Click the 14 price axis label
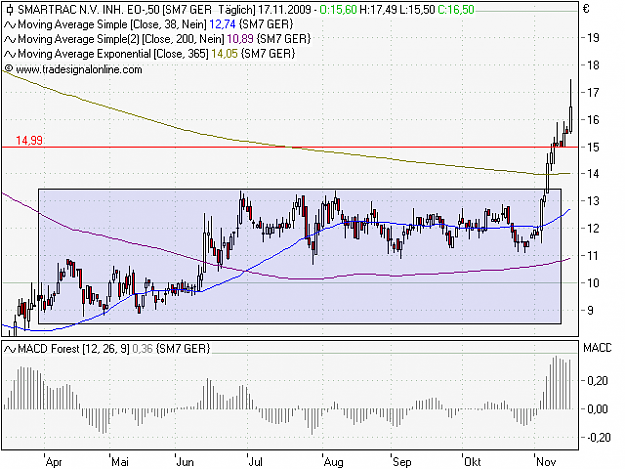This screenshot has height=469, width=625. pyautogui.click(x=594, y=174)
